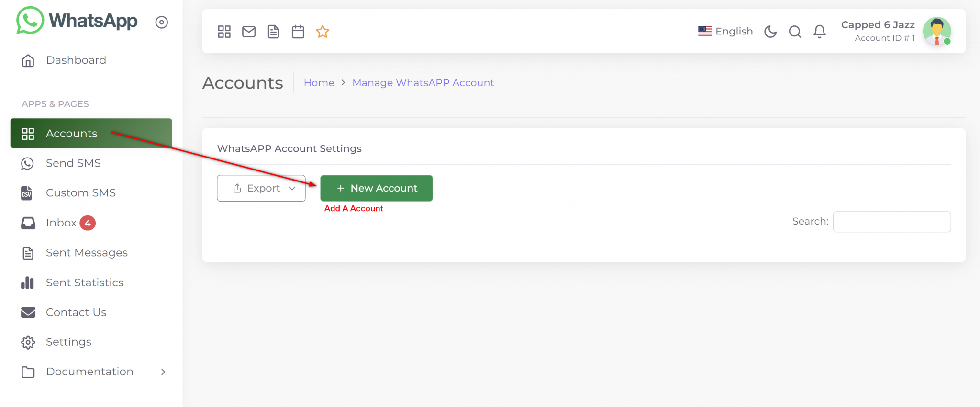Image resolution: width=980 pixels, height=407 pixels.
Task: Click the Search input field
Action: tap(891, 222)
